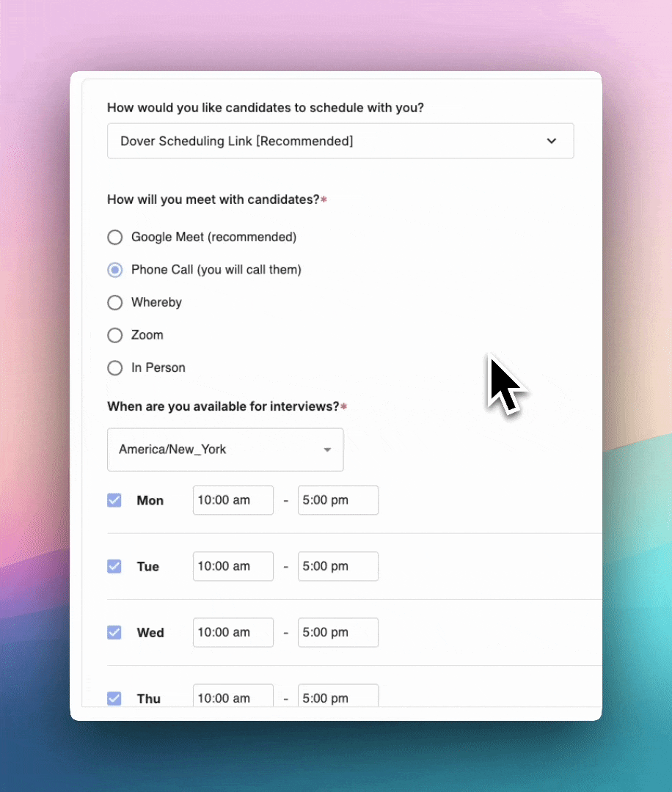Change Wednesday start time field
The height and width of the screenshot is (792, 672).
pos(233,632)
